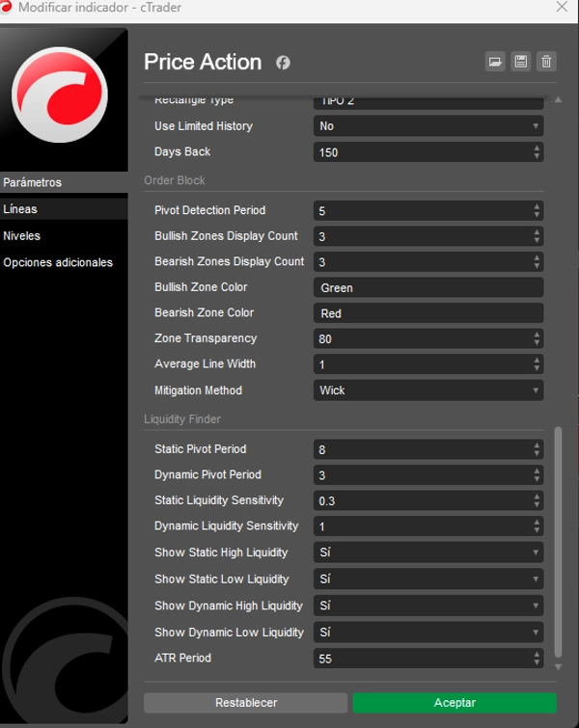
Task: Click scroll up arrow at top of parameter list
Action: [x=558, y=99]
